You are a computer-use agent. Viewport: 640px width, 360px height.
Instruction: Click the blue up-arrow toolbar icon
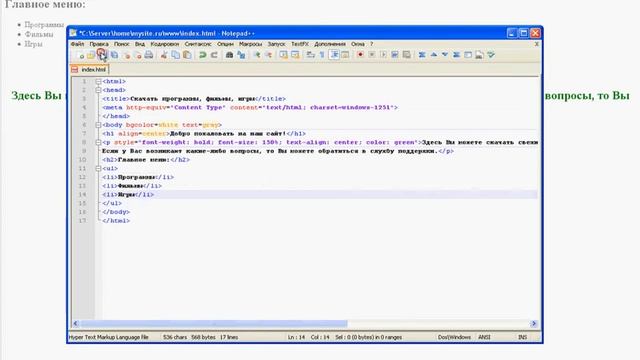433,55
